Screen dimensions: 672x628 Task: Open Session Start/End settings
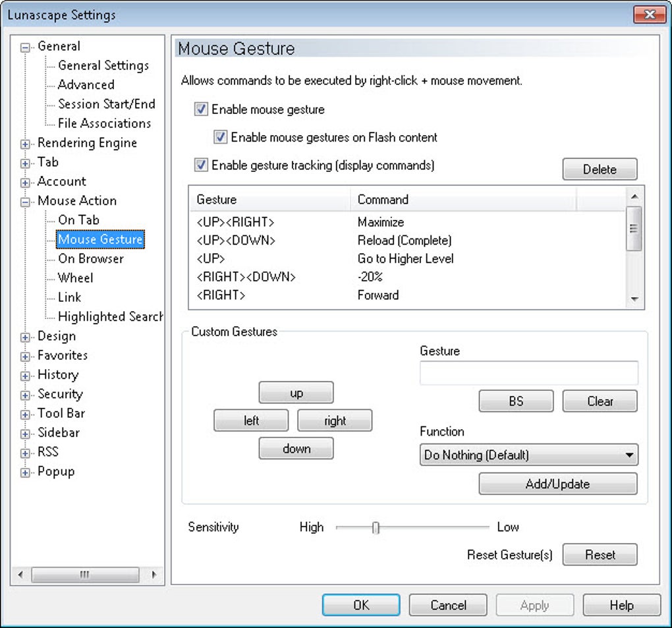(107, 104)
